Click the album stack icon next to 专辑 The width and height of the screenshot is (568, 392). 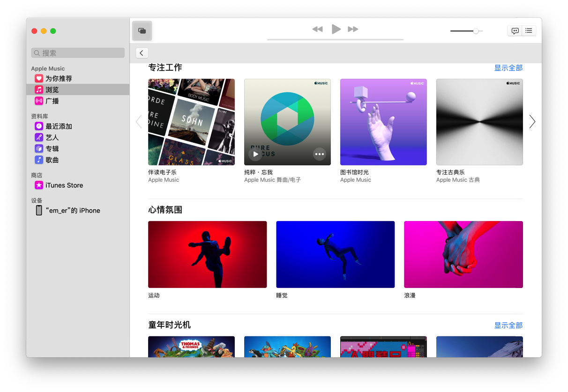point(39,148)
